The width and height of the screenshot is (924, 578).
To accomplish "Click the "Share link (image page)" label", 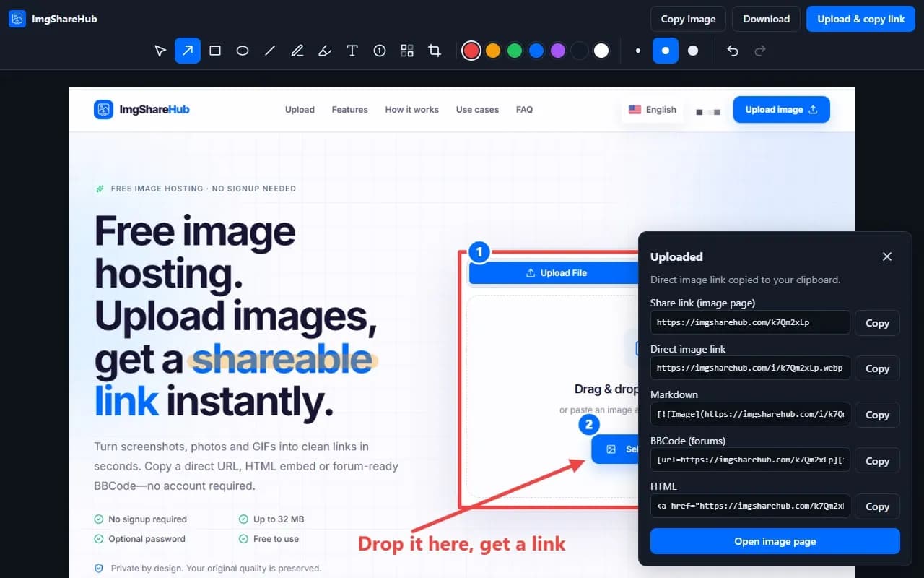I will coord(702,303).
